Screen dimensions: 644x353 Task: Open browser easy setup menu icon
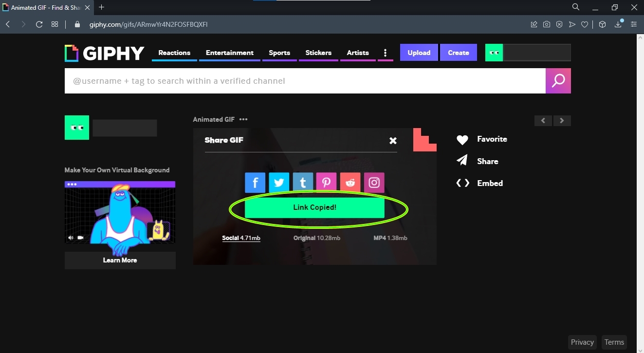634,24
